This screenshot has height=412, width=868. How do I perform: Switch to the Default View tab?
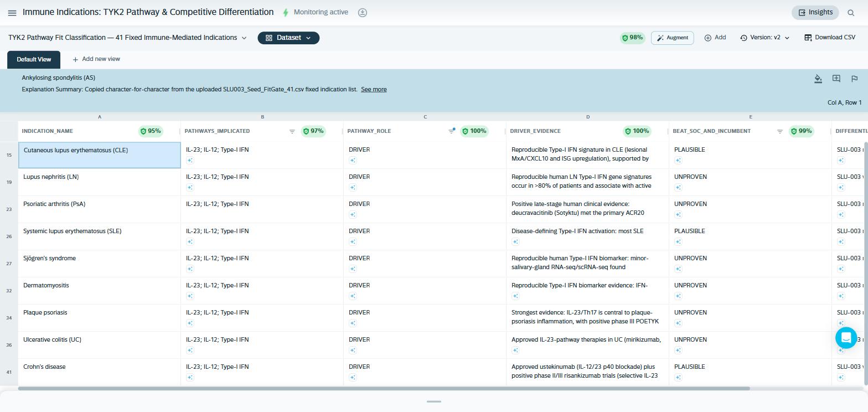(34, 59)
